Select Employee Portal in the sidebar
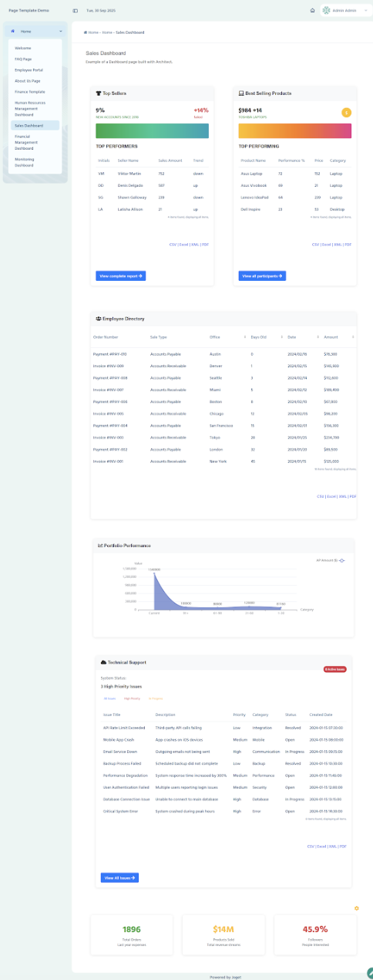373x980 pixels. [35, 69]
